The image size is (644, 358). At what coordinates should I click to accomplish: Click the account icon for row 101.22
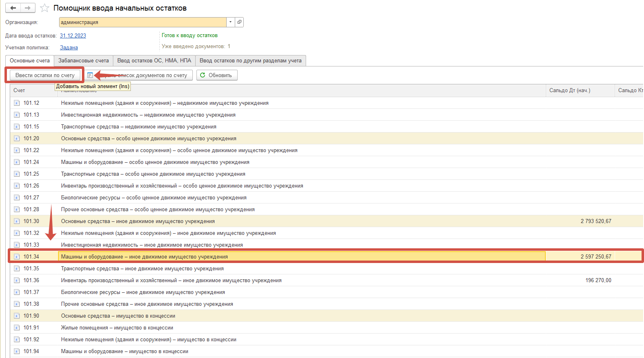point(17,150)
